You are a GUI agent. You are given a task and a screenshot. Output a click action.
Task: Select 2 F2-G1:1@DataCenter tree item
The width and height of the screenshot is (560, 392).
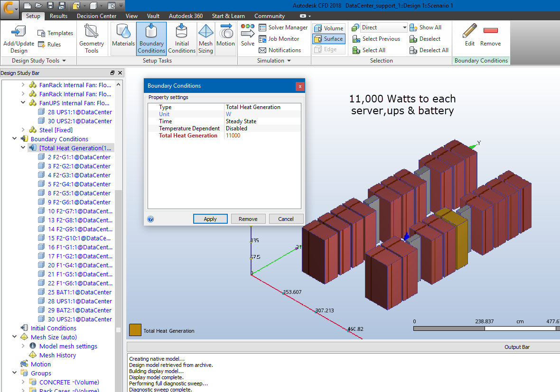(79, 157)
